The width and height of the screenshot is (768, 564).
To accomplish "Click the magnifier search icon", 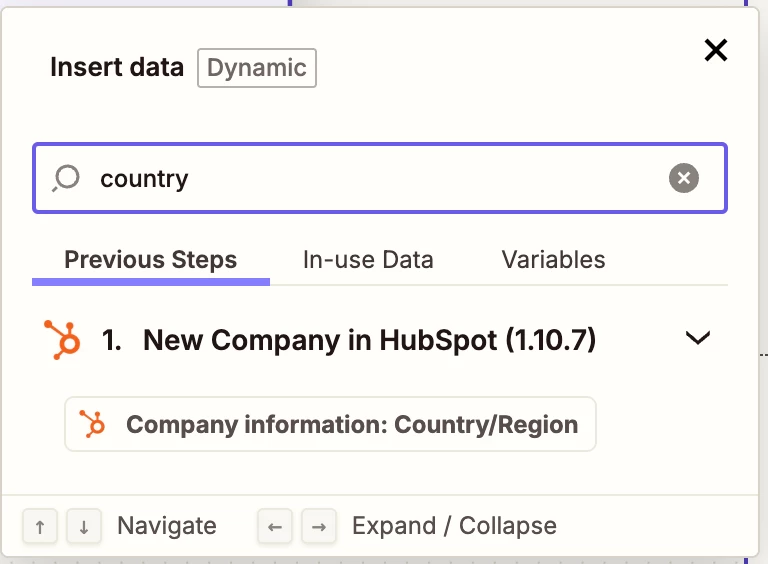I will [66, 178].
